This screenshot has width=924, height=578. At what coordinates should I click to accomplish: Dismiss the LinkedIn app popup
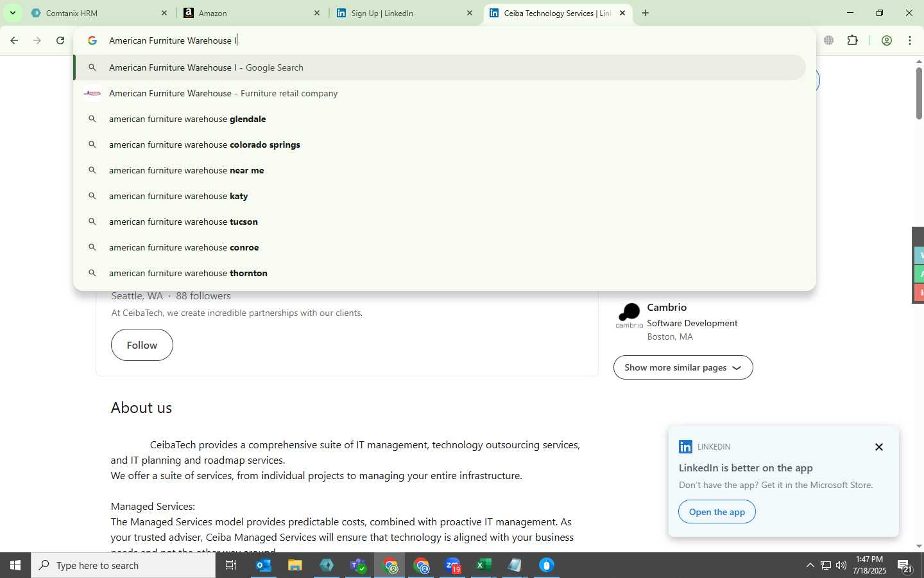tap(879, 447)
